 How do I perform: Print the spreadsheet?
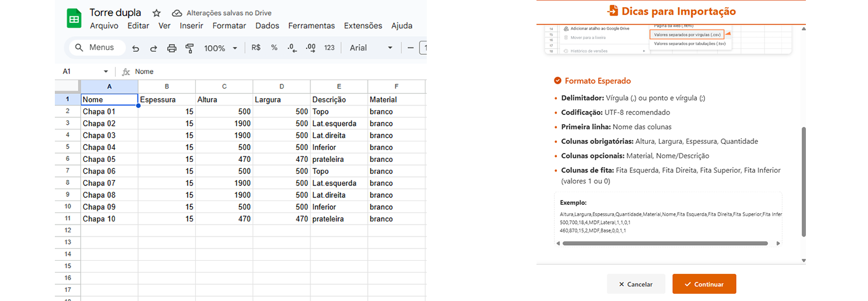coord(172,48)
